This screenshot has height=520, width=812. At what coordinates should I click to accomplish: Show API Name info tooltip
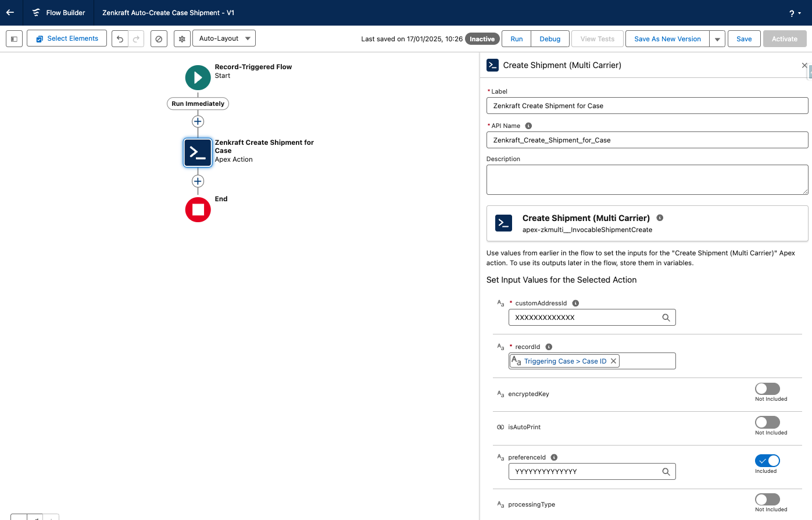[528, 126]
